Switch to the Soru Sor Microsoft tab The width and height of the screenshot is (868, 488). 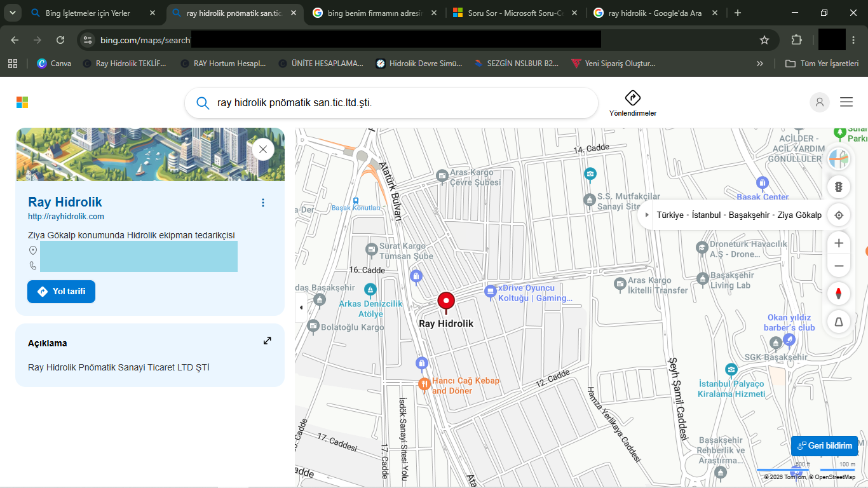click(515, 13)
